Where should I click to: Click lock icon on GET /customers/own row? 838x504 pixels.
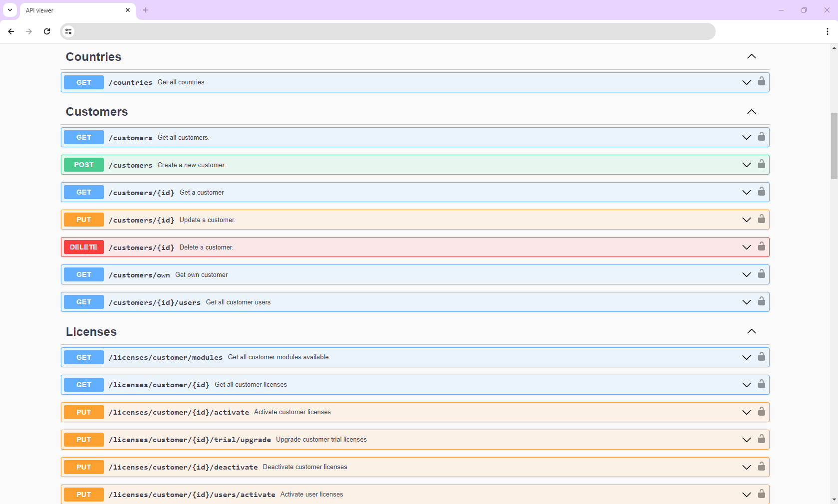pyautogui.click(x=761, y=274)
